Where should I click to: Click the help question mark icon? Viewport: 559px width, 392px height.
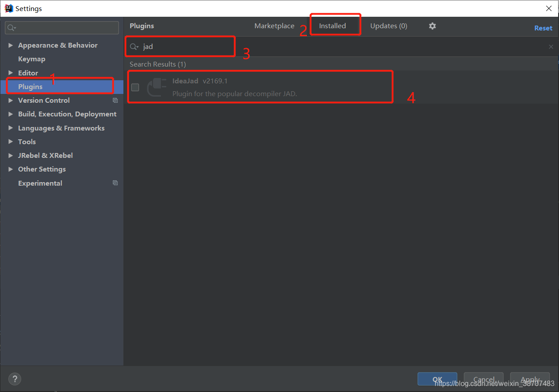[x=15, y=379]
